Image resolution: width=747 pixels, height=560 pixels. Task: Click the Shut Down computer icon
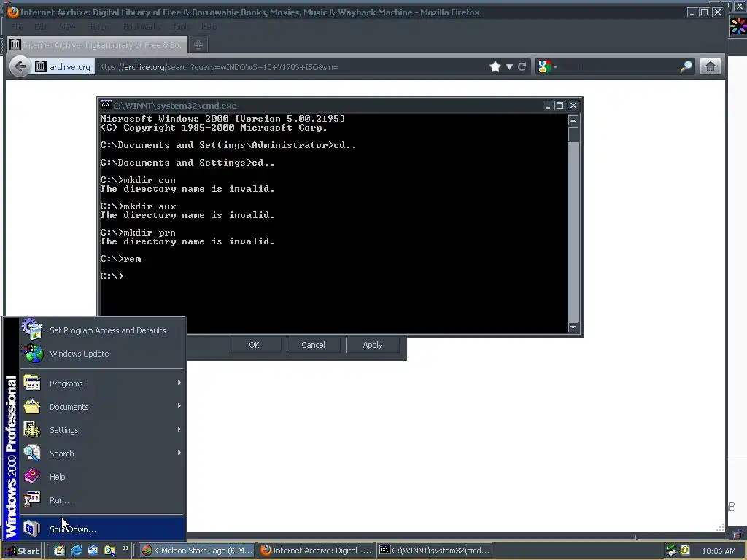click(x=32, y=529)
